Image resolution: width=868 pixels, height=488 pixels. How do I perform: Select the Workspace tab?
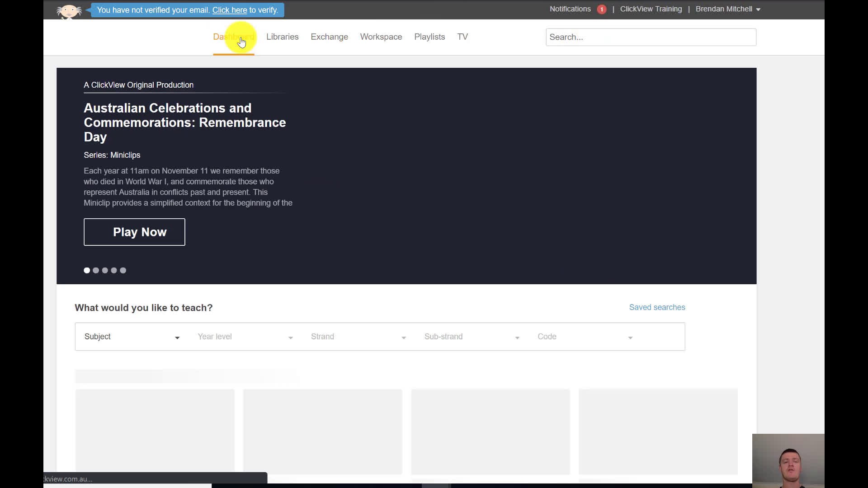[381, 37]
